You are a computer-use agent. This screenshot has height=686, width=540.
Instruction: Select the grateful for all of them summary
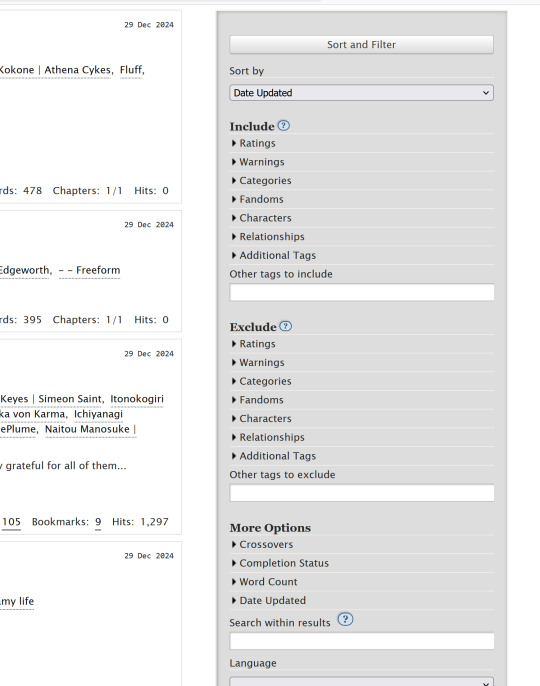[x=64, y=466]
